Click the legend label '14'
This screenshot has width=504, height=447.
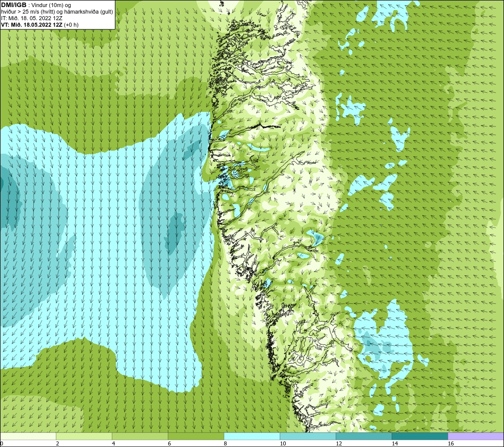[x=395, y=443]
